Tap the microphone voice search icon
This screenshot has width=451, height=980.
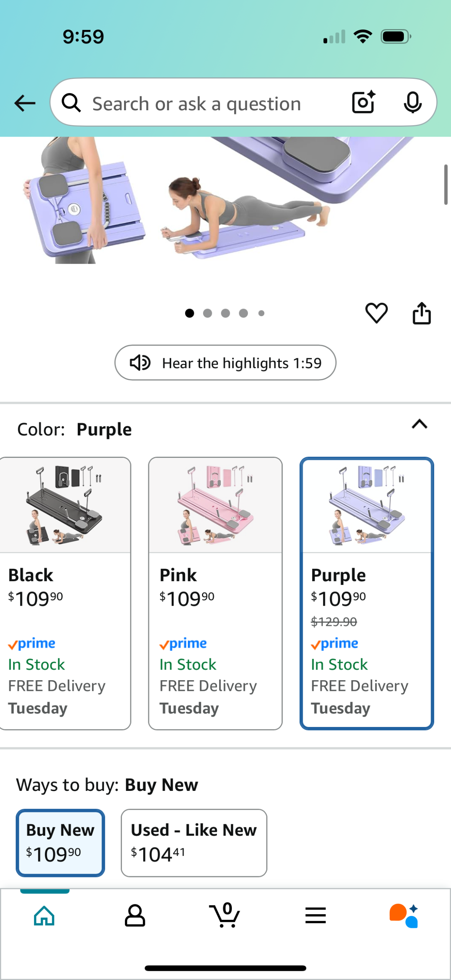tap(413, 103)
